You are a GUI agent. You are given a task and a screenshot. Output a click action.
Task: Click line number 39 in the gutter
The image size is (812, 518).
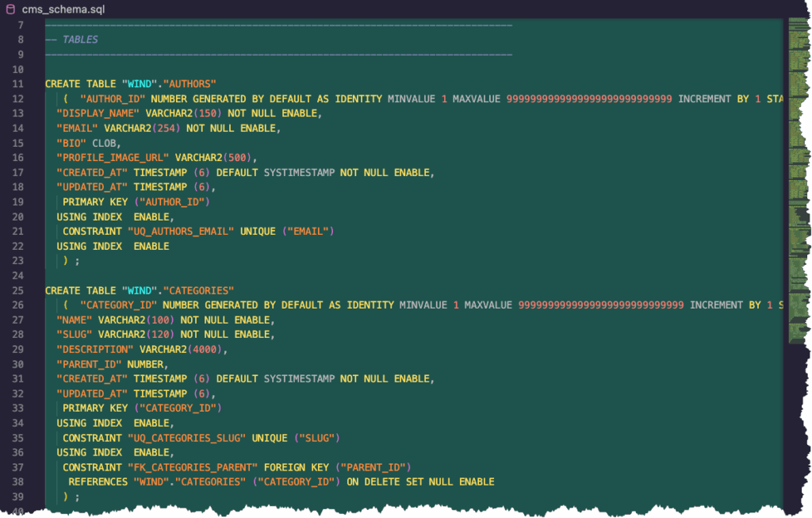tap(17, 497)
